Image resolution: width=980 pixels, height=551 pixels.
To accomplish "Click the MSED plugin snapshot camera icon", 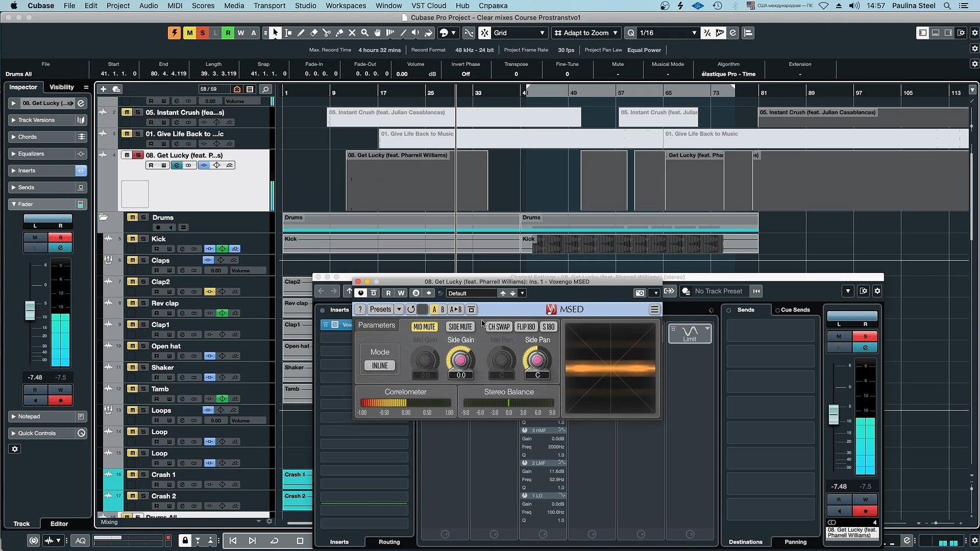I will point(640,293).
